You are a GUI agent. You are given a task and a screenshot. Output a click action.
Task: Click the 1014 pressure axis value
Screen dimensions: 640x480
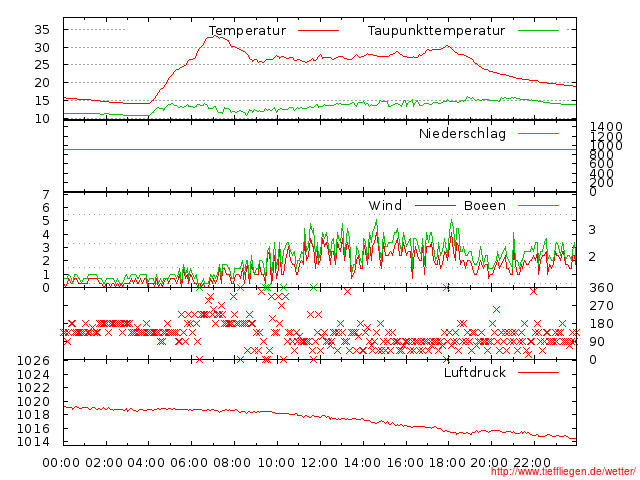click(x=33, y=442)
